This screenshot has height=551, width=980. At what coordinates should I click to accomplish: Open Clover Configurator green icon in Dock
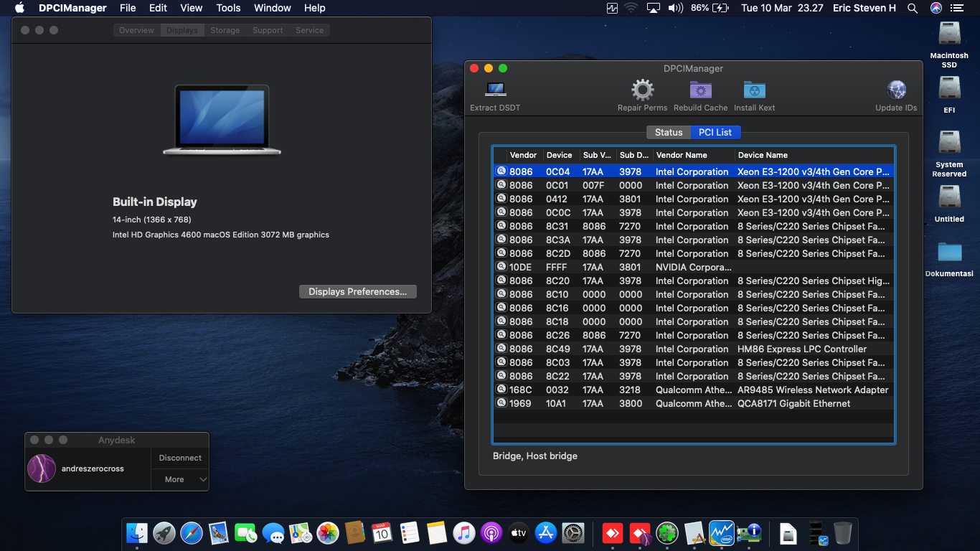click(x=667, y=533)
